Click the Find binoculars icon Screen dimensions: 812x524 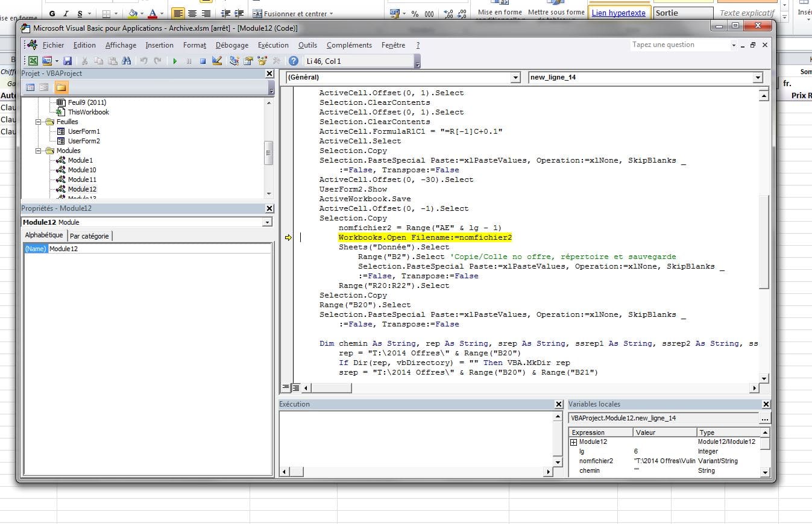[127, 61]
